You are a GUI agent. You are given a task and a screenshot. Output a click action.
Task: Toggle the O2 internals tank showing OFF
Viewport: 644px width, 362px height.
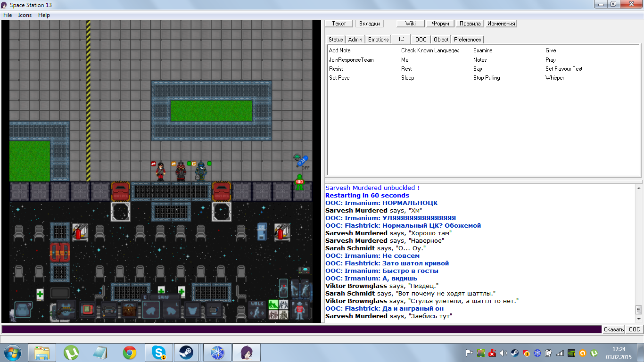pyautogui.click(x=303, y=163)
